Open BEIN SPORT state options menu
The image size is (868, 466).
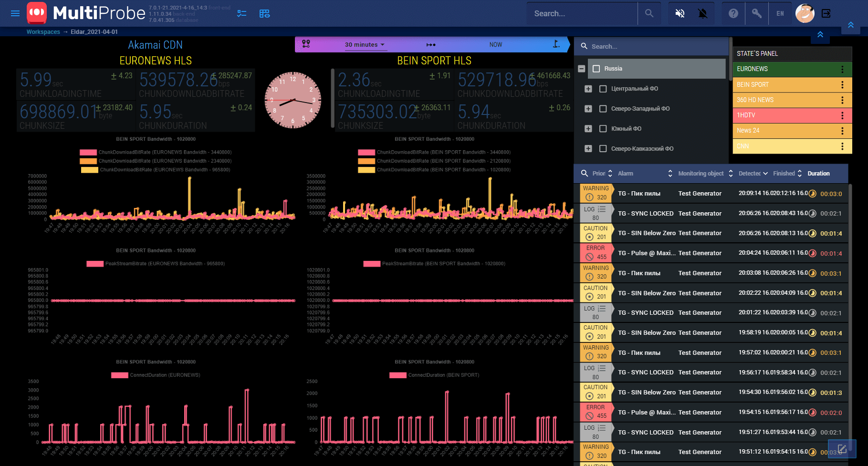(x=842, y=84)
